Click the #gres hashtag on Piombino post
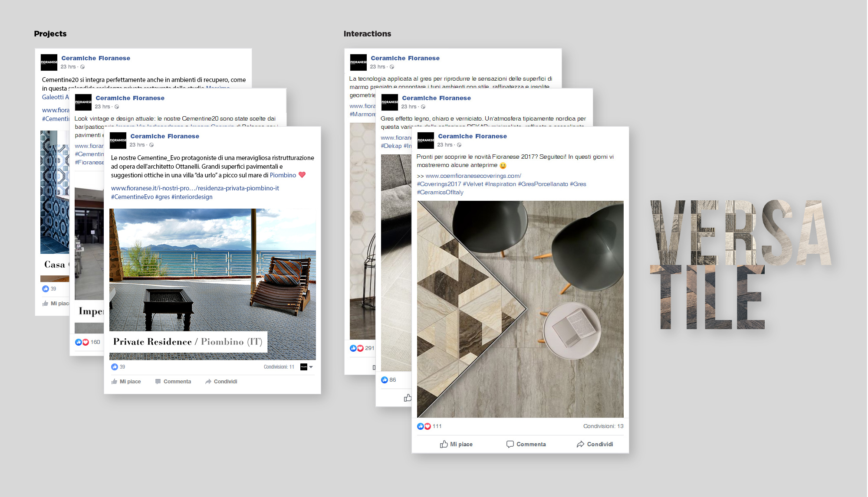This screenshot has height=497, width=868. (163, 197)
